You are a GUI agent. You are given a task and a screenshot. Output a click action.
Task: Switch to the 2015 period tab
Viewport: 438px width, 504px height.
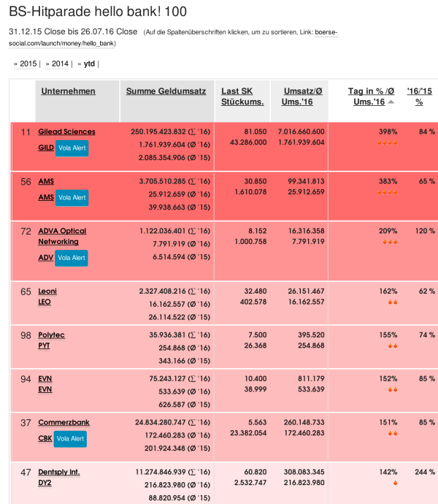pyautogui.click(x=28, y=64)
